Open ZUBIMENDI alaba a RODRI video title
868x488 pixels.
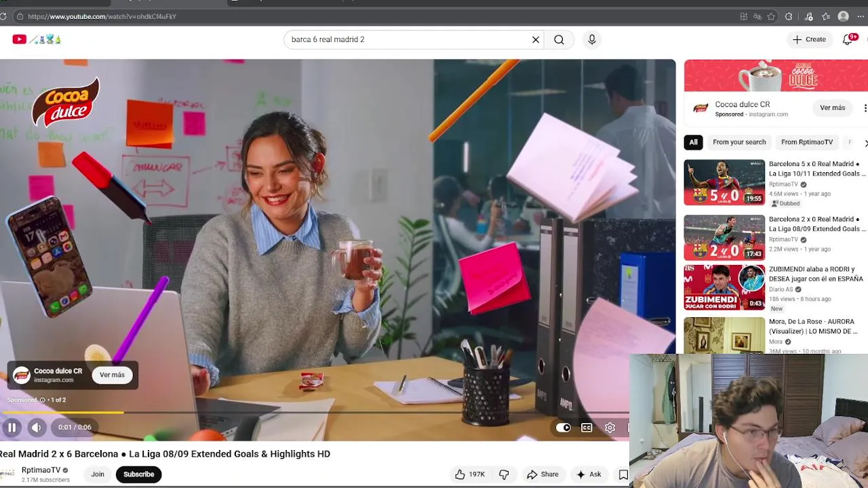click(816, 274)
